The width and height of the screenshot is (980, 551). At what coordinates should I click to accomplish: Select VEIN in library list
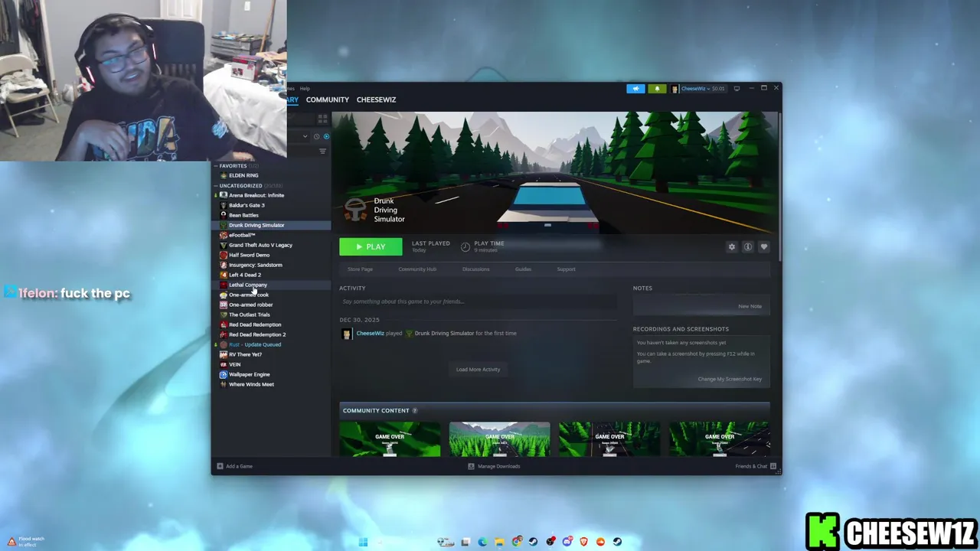[x=271, y=364]
